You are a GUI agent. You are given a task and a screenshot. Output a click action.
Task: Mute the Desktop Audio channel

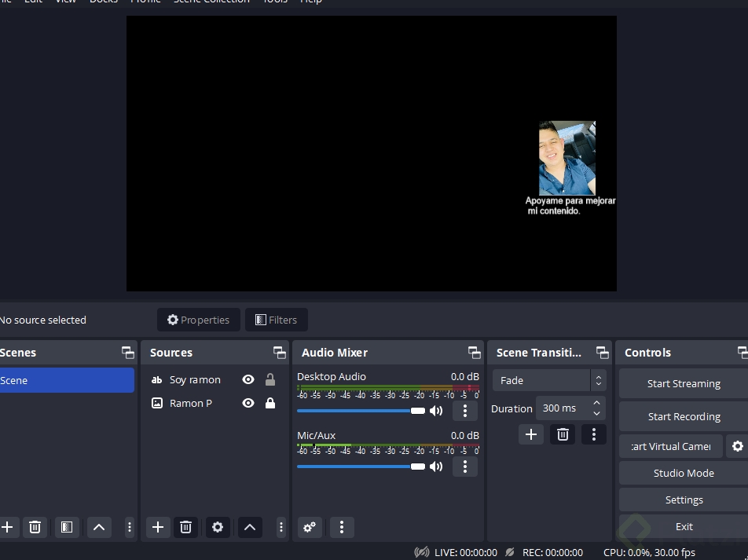click(436, 410)
